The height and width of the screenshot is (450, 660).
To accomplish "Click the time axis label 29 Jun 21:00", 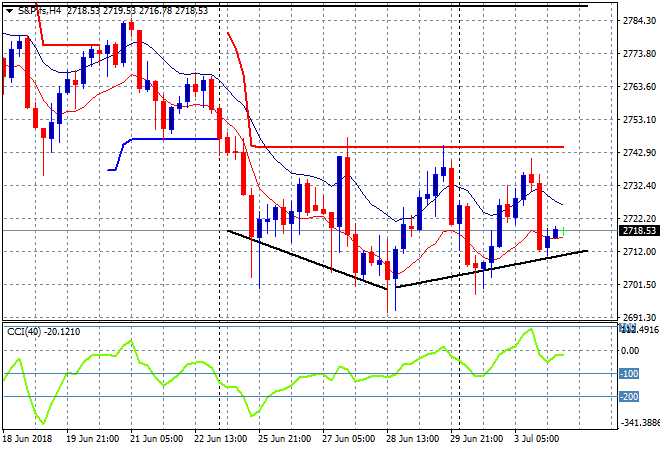I will (476, 439).
